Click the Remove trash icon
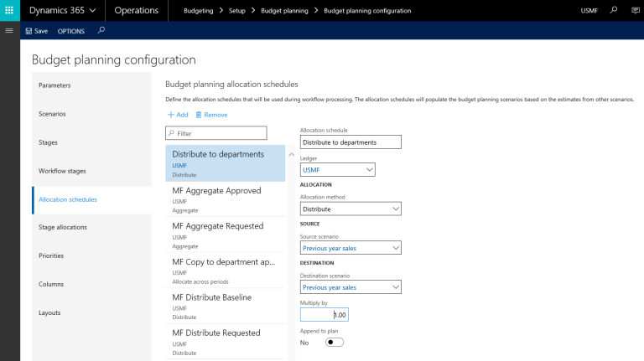The image size is (644, 361). click(x=199, y=115)
